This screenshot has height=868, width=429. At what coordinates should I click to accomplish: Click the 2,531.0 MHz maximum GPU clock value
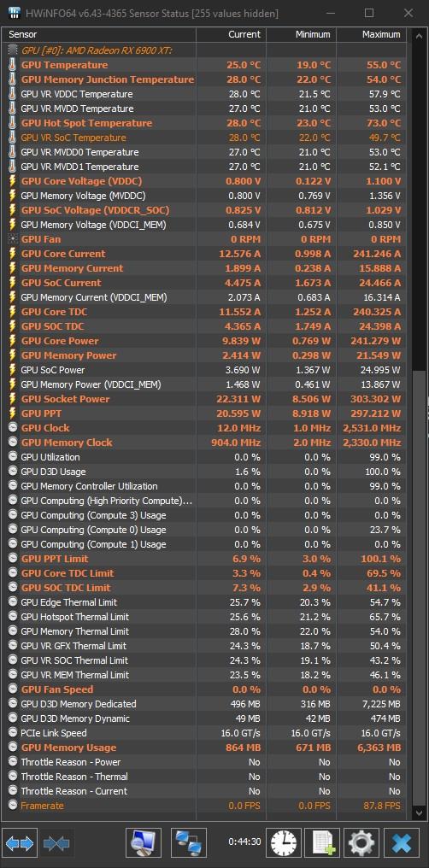click(x=372, y=428)
